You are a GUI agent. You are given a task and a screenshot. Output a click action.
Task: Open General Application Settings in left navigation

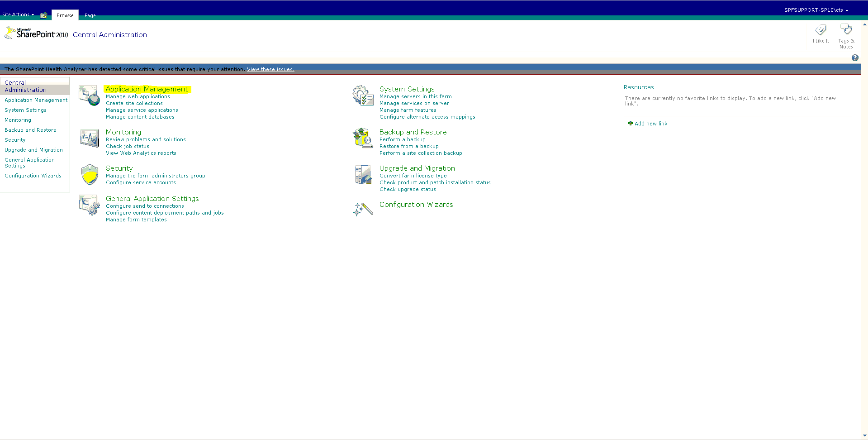(29, 163)
